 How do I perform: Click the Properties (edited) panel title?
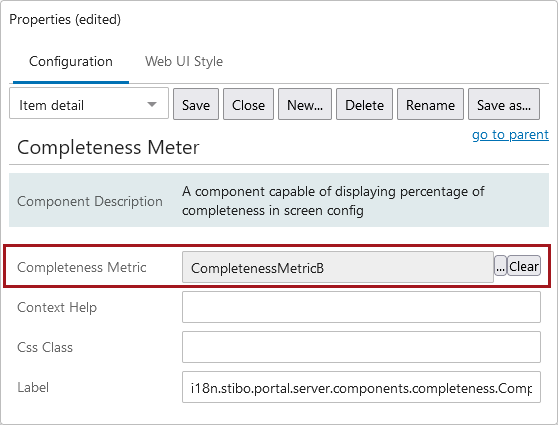[x=65, y=19]
